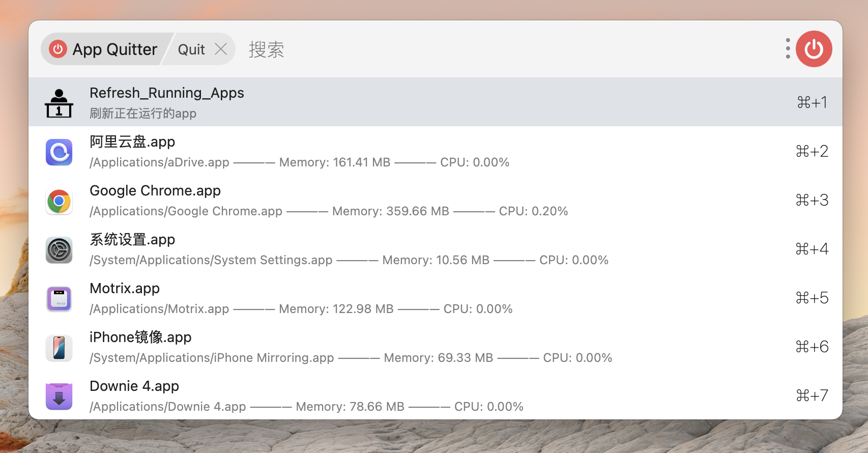Click the Google Chrome icon
This screenshot has height=453, width=868.
(x=59, y=201)
